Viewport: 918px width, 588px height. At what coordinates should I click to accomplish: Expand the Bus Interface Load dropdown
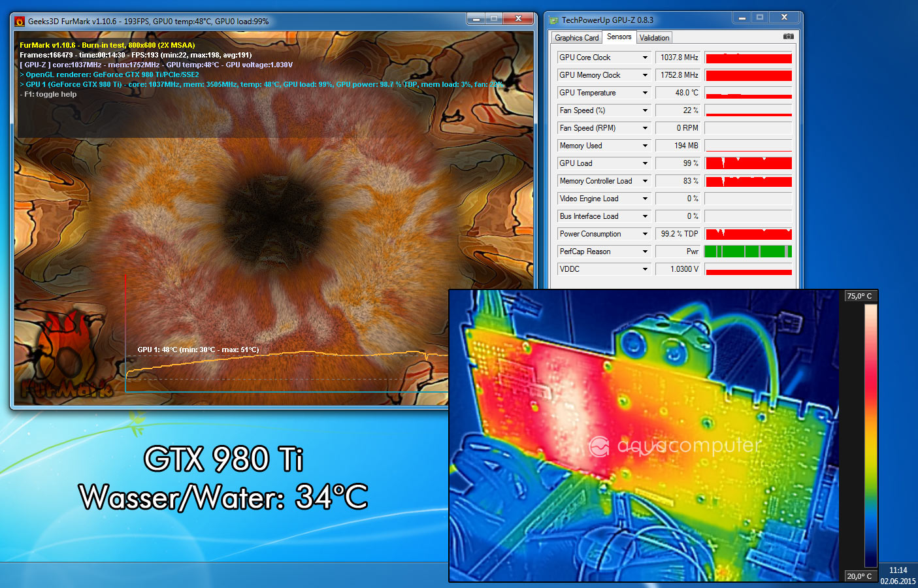[645, 216]
